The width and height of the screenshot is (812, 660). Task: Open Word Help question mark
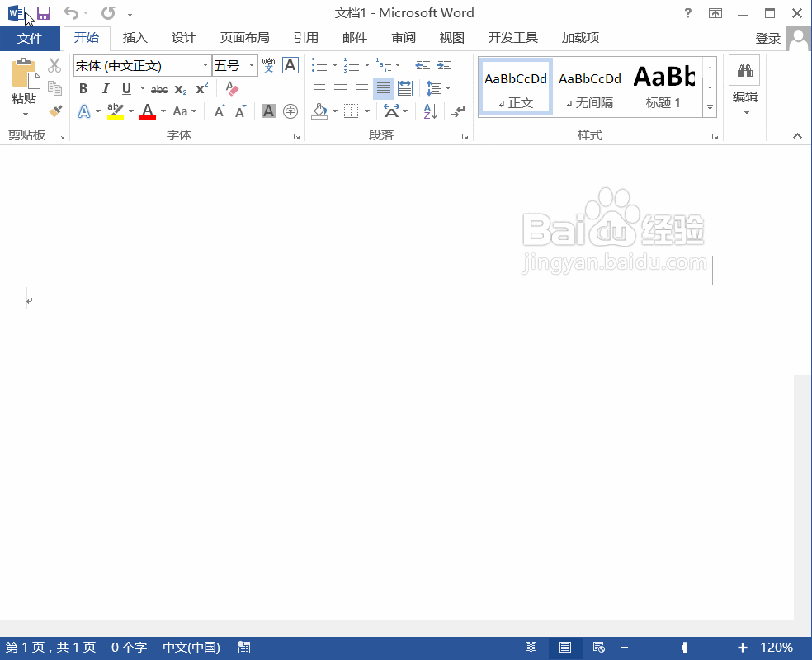pos(687,13)
